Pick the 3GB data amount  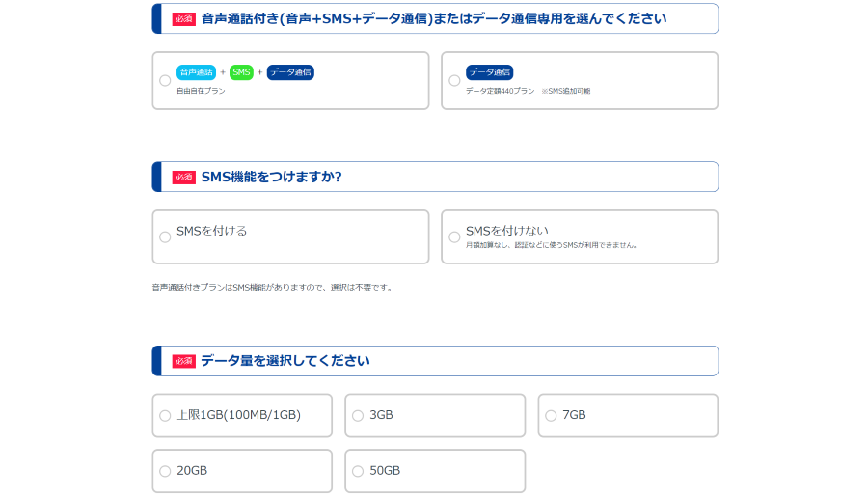(x=358, y=416)
